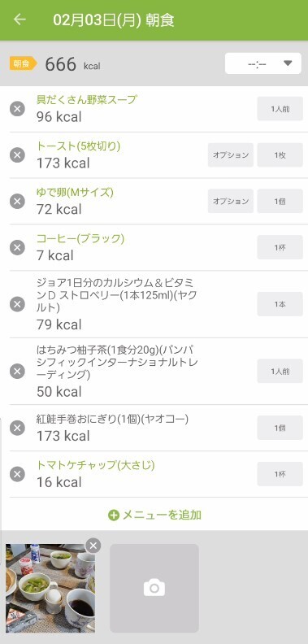The width and height of the screenshot is (308, 644).
Task: Remove the attached meal photo with its X icon
Action: (x=93, y=546)
